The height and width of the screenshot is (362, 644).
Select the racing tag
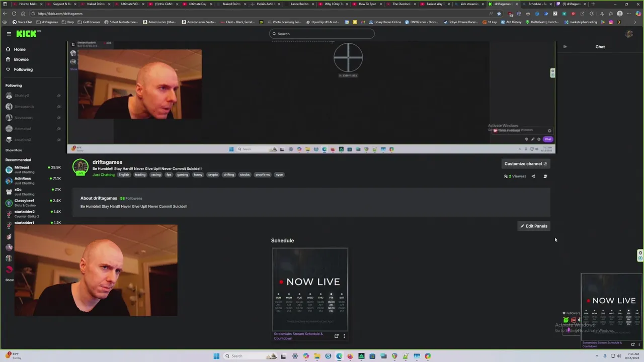[156, 174]
